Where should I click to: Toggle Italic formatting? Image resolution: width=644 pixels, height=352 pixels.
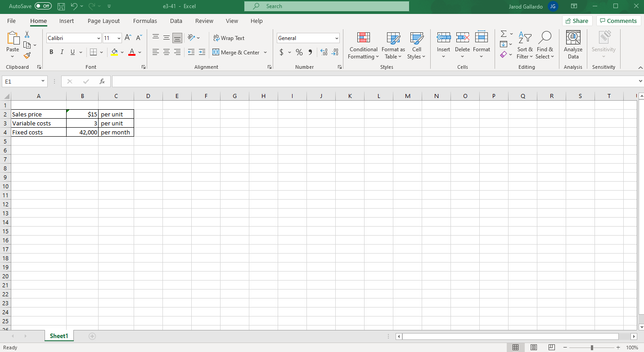(62, 53)
